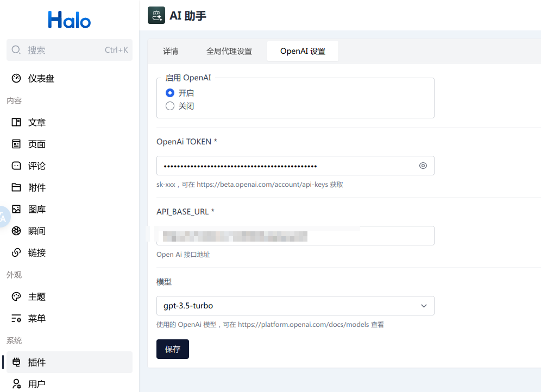Image resolution: width=541 pixels, height=392 pixels.
Task: Toggle visibility of the OpenAi TOKEN value
Action: coord(423,166)
